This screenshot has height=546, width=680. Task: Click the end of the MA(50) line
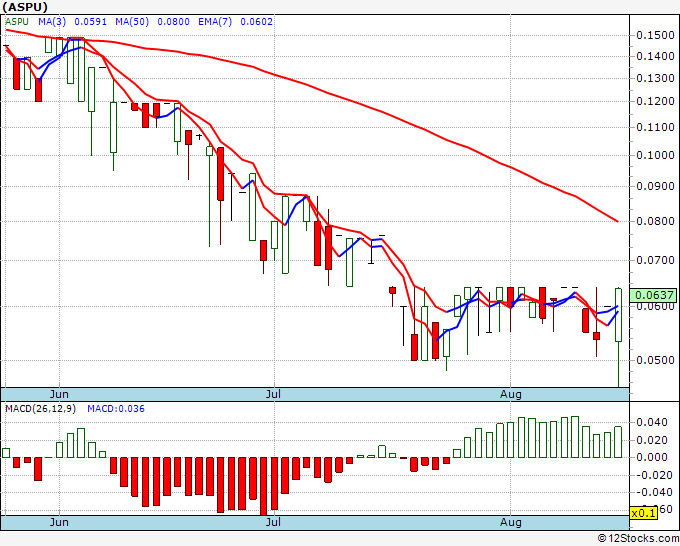[617, 221]
